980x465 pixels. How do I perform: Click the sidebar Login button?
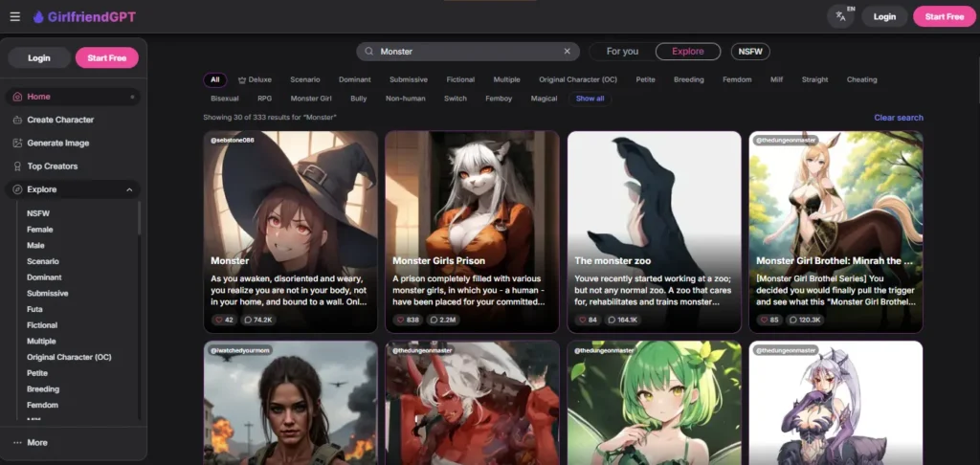click(38, 57)
